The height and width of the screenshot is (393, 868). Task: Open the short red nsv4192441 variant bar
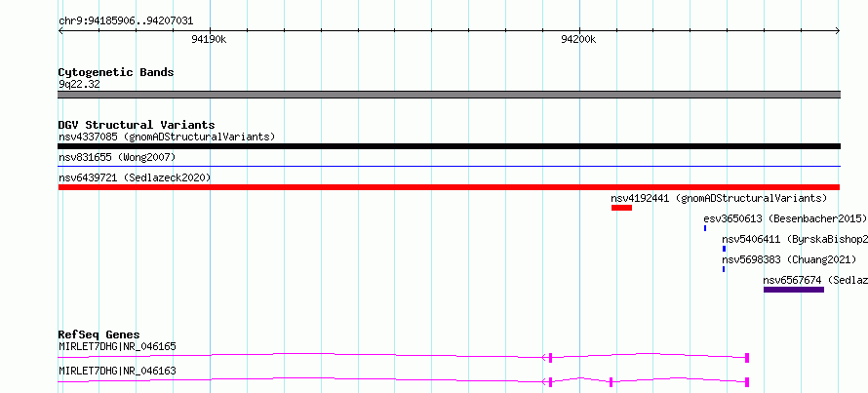[621, 208]
